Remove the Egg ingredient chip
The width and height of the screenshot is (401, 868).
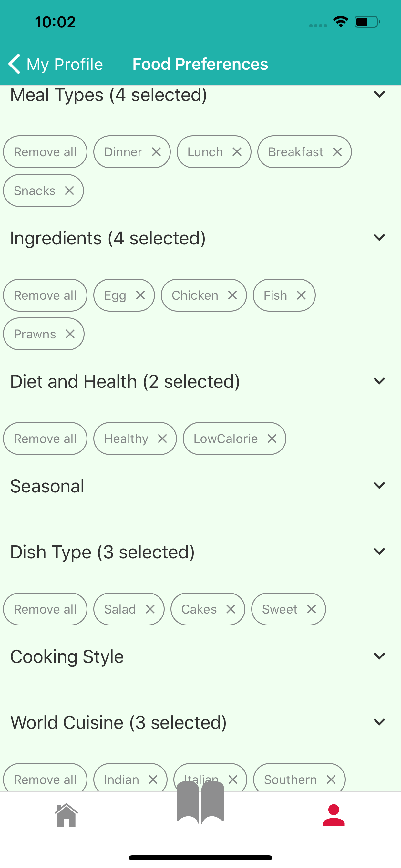point(140,295)
